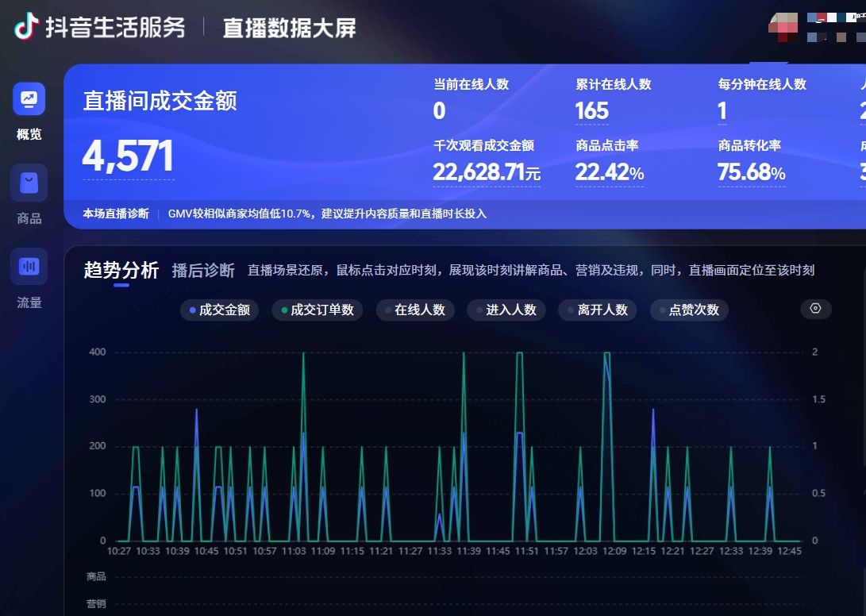This screenshot has width=866, height=616.
Task: Click the 4,571 transaction amount value
Action: click(x=128, y=156)
